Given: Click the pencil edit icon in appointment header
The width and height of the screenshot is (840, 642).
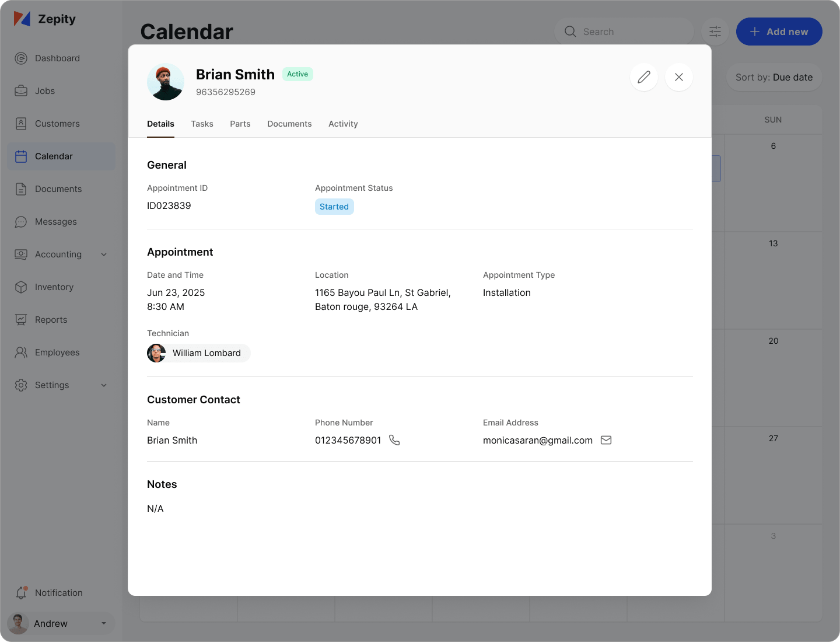Looking at the screenshot, I should click(644, 77).
